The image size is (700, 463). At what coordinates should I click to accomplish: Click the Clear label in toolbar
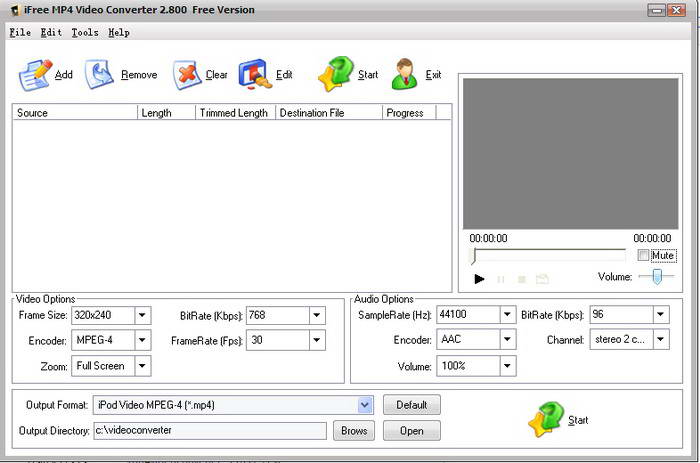pos(217,75)
